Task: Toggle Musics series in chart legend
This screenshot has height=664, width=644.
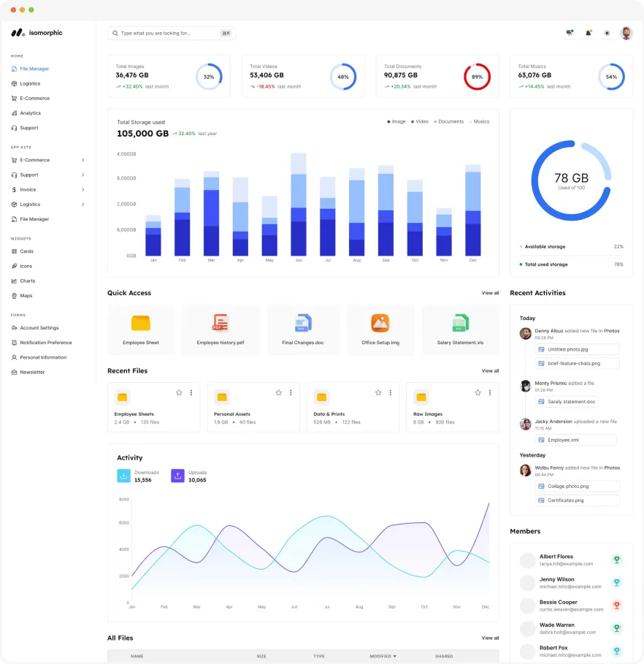Action: (x=479, y=121)
